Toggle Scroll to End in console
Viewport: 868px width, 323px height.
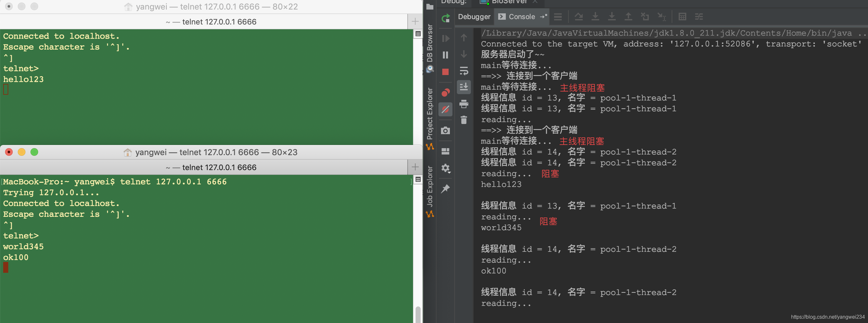[464, 87]
